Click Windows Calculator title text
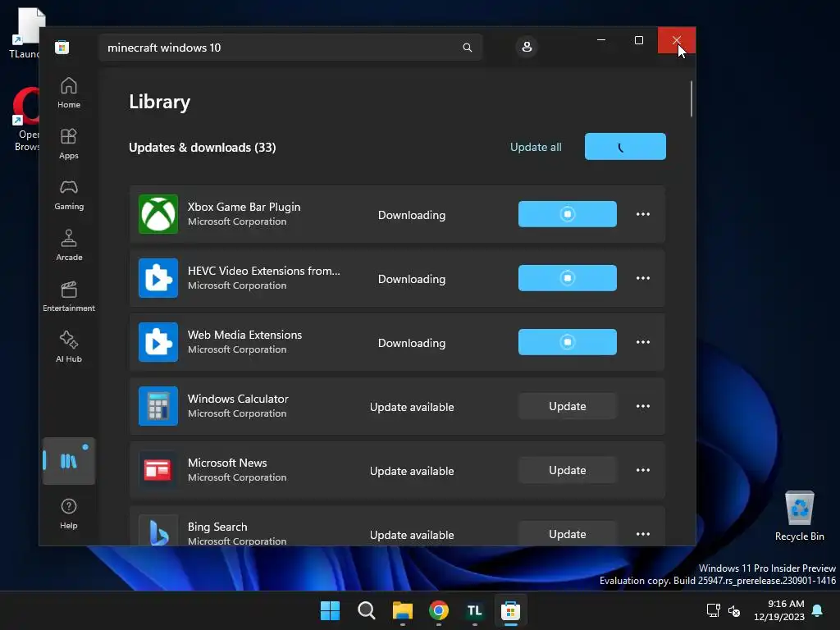The height and width of the screenshot is (630, 840). tap(238, 399)
